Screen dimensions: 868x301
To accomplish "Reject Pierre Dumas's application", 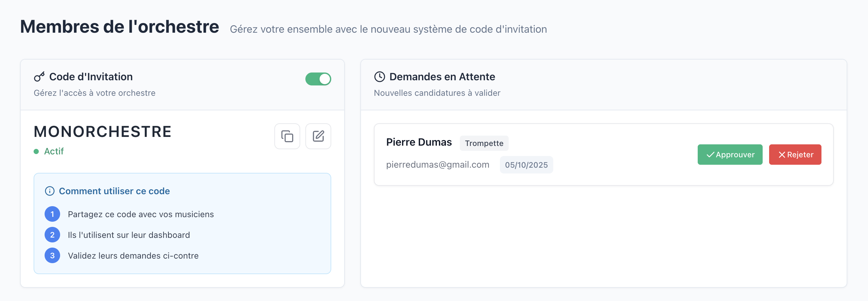I will click(795, 155).
